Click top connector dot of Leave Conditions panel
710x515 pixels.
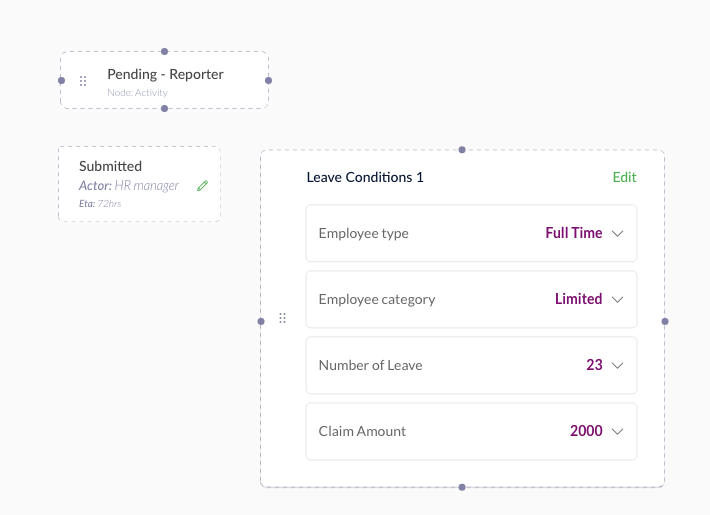pyautogui.click(x=462, y=150)
